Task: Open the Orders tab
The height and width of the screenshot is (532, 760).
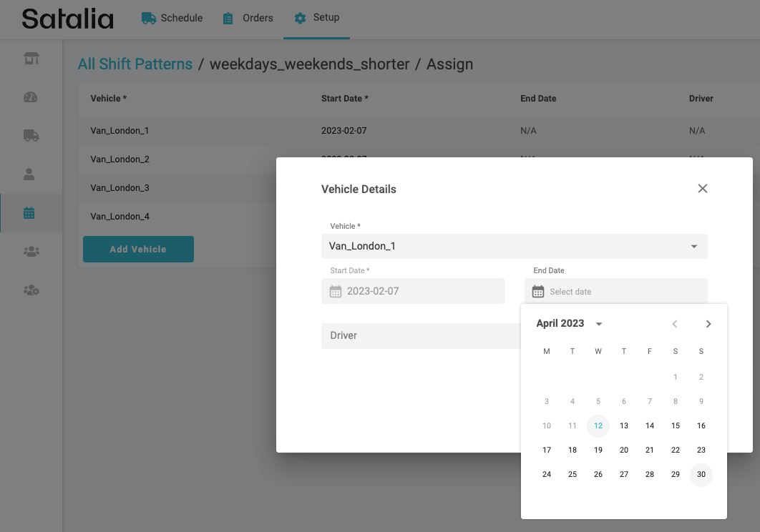Action: tap(248, 18)
